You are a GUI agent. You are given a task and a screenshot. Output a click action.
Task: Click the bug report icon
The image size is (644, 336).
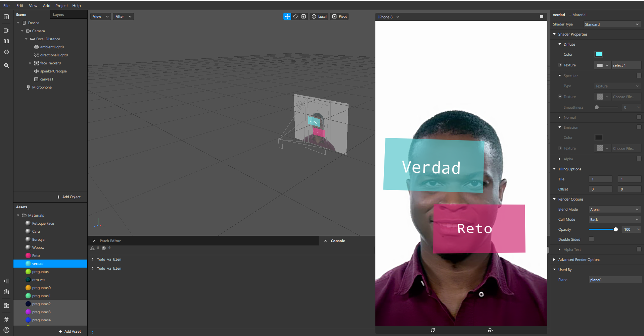6,319
